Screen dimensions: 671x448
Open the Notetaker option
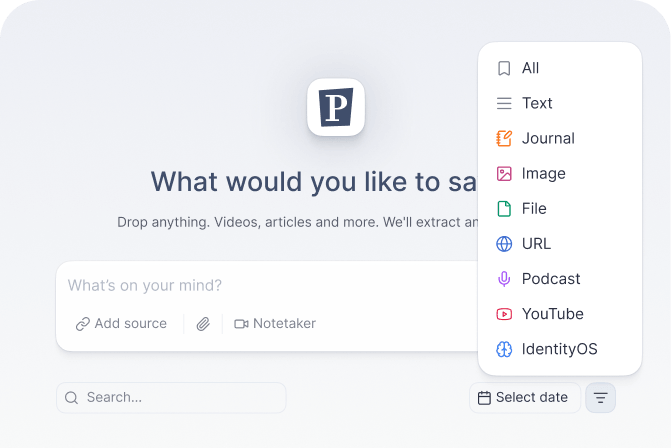[x=275, y=323]
